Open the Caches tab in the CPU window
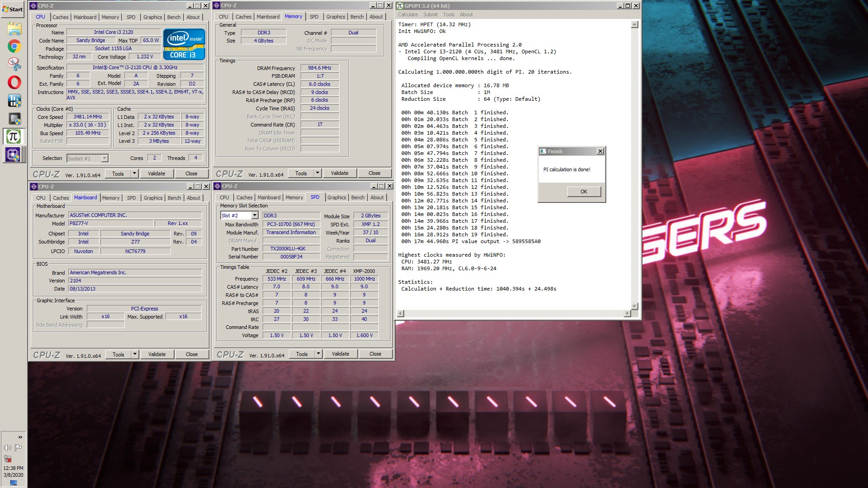Viewport: 868px width, 488px height. tap(60, 17)
